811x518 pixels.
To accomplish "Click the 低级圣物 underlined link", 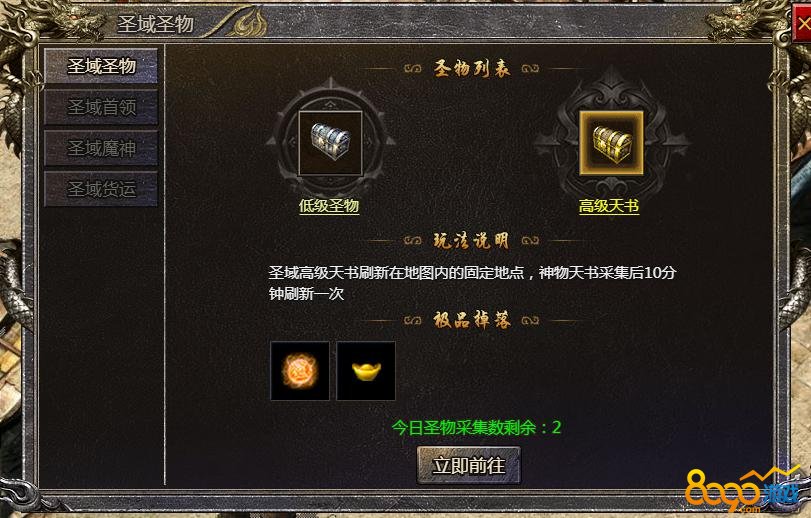I will pos(329,206).
